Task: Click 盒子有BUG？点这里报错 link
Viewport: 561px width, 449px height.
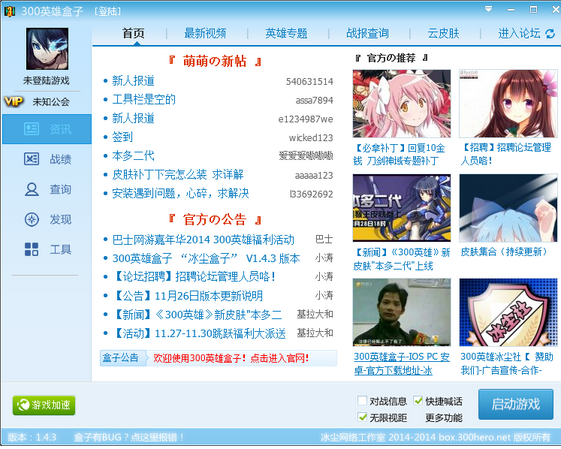Action: pyautogui.click(x=128, y=437)
